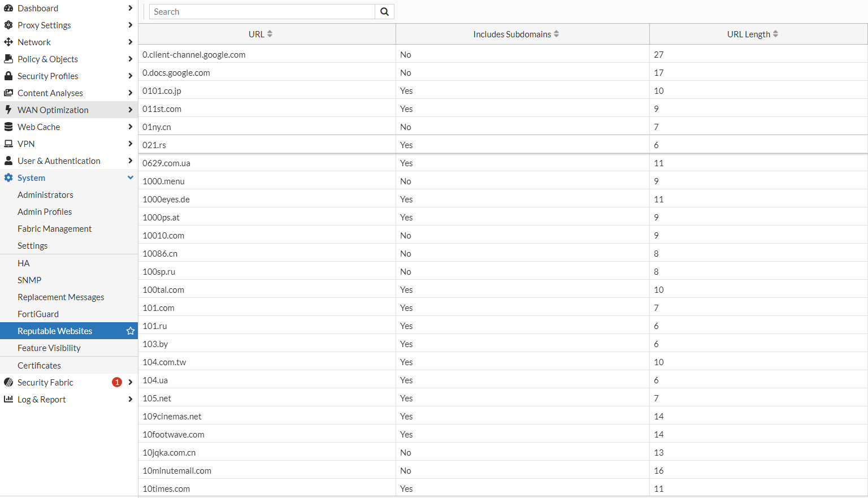This screenshot has width=868, height=498.
Task: Click the Security Profiles lock icon
Action: 8,76
